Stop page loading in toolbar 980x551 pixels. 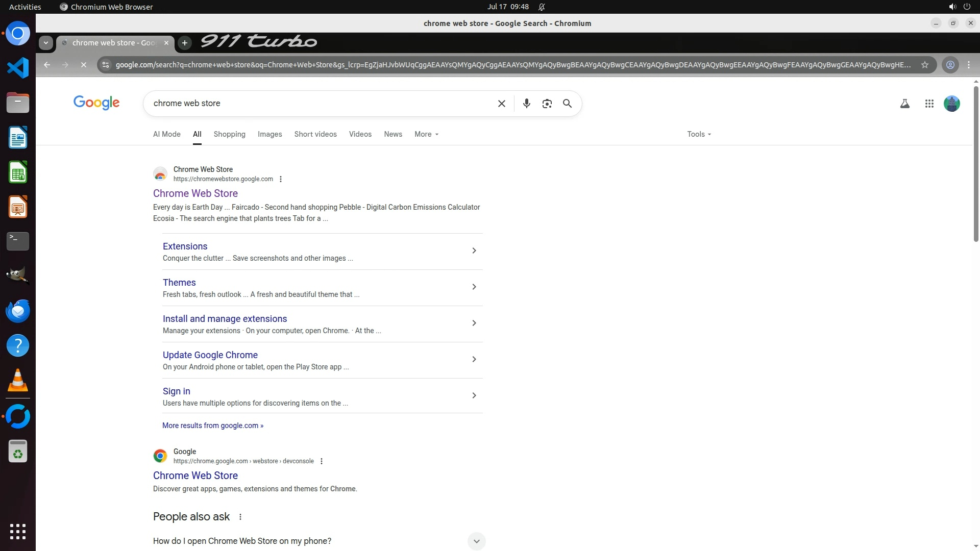pos(84,65)
